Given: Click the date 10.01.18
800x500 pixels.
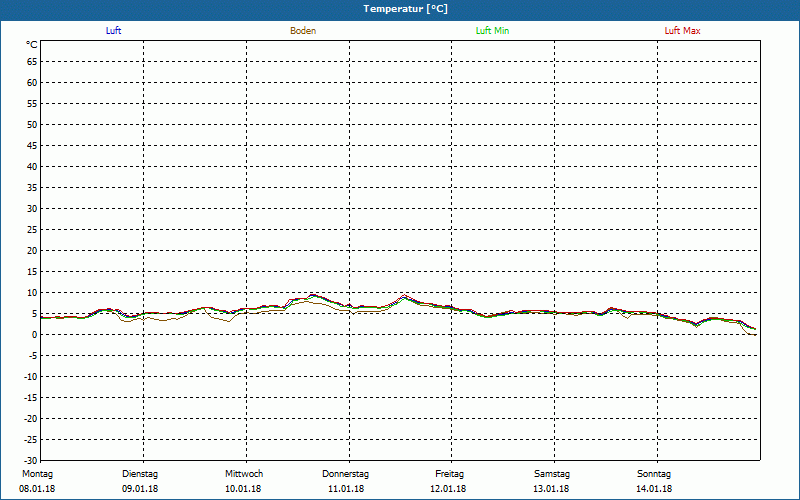Looking at the screenshot, I should (243, 489).
